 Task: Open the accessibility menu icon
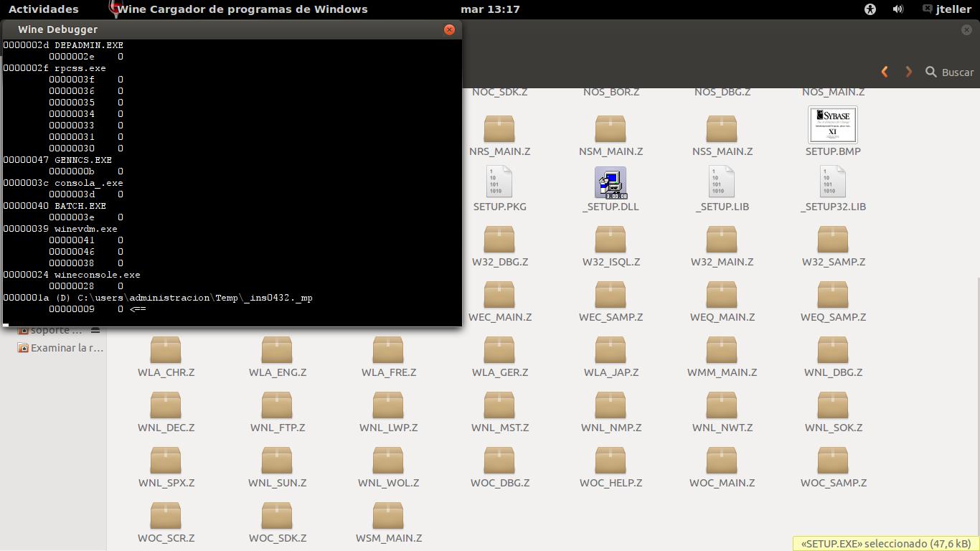[x=870, y=9]
